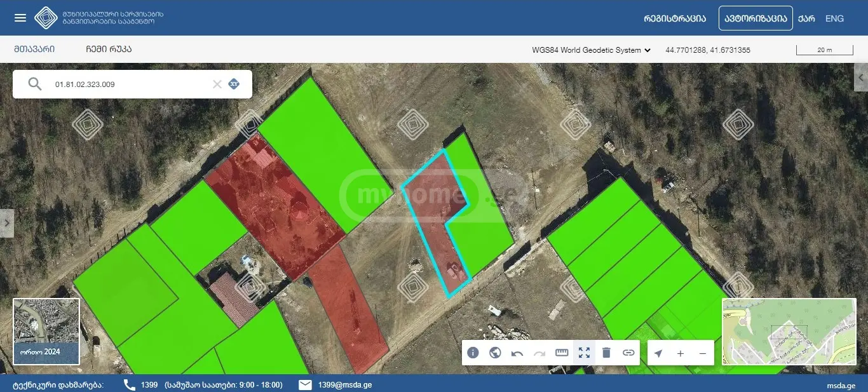Click the phone number 1399 text
Image resolution: width=868 pixels, height=392 pixels.
click(x=149, y=384)
